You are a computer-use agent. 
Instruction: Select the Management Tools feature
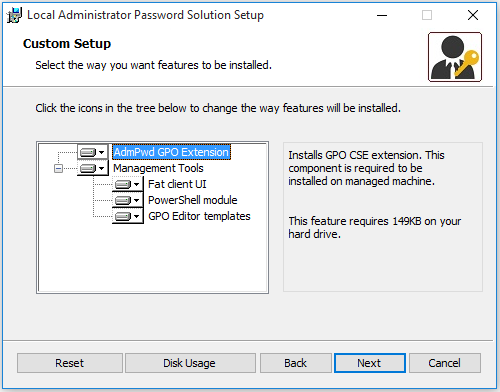coord(158,168)
